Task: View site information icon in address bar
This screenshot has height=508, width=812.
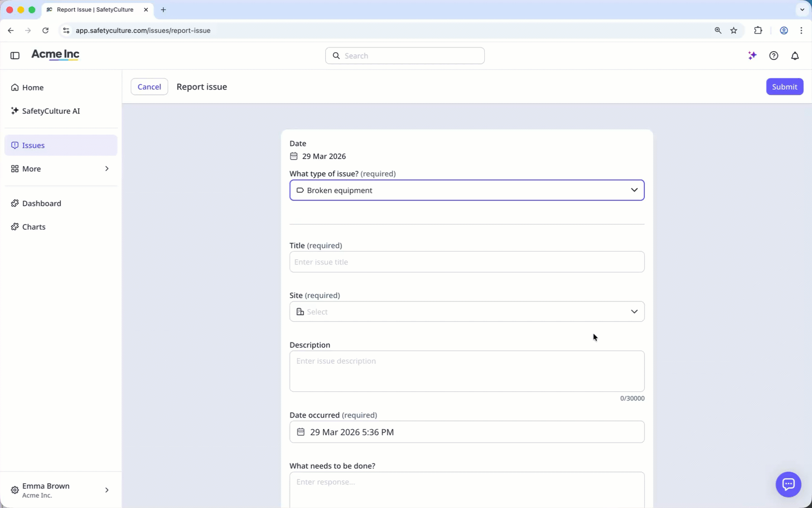Action: pos(66,30)
